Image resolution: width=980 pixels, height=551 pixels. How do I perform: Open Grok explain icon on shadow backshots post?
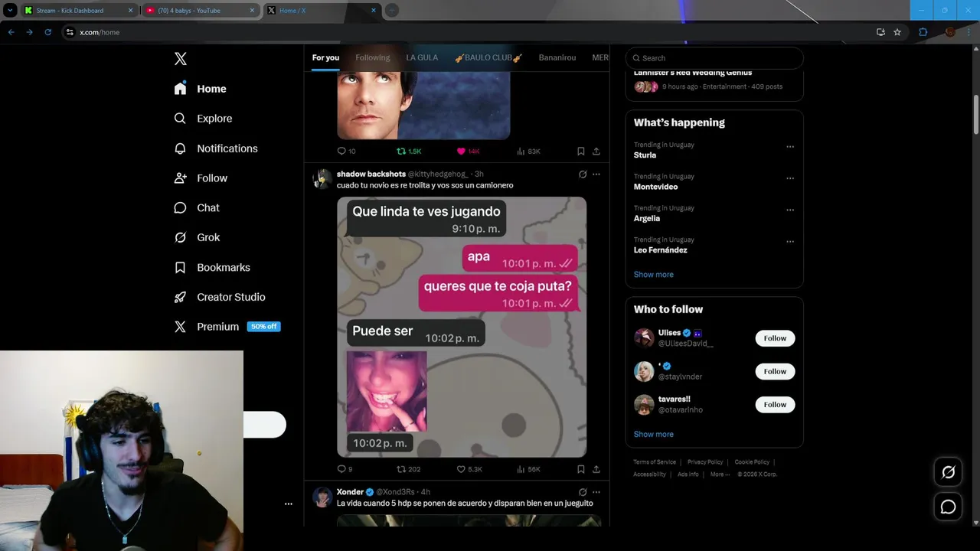pyautogui.click(x=583, y=174)
